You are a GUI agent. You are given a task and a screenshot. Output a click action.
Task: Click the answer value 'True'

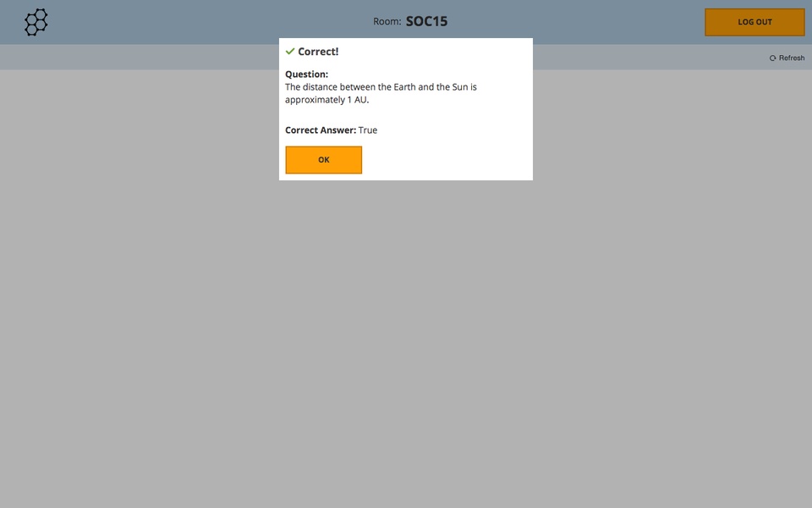point(368,130)
